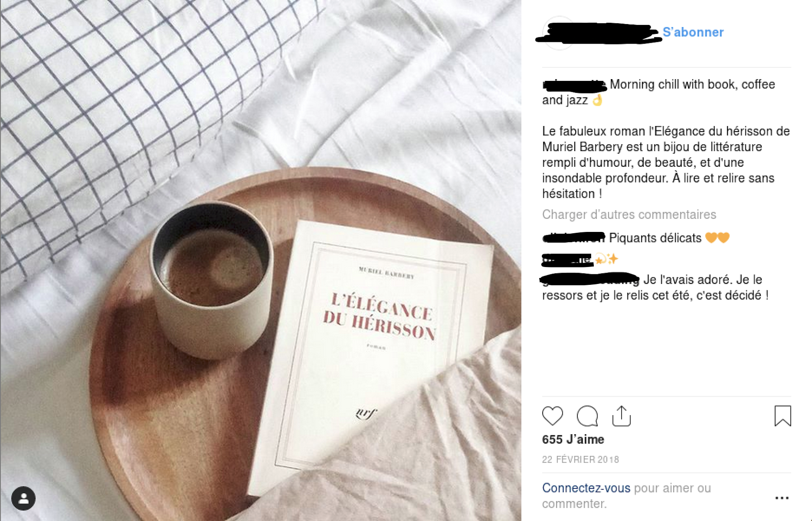Viewport: 812px width, 521px height.
Task: Click the Connectez-vous login link
Action: pos(586,488)
